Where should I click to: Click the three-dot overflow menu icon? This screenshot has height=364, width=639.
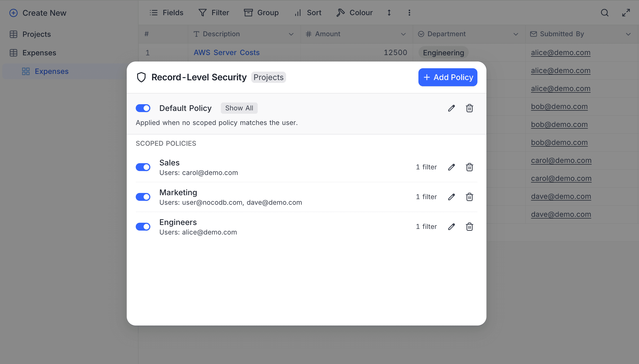tap(409, 13)
